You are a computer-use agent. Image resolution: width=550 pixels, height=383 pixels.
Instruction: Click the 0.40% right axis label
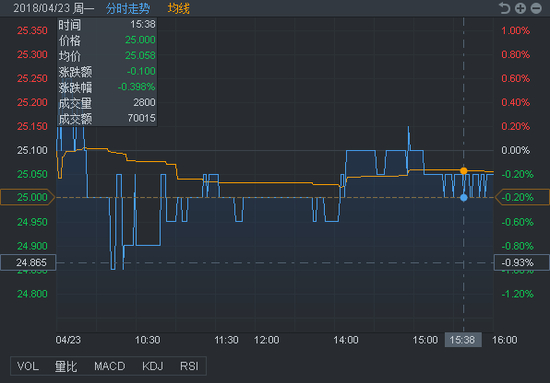(516, 102)
